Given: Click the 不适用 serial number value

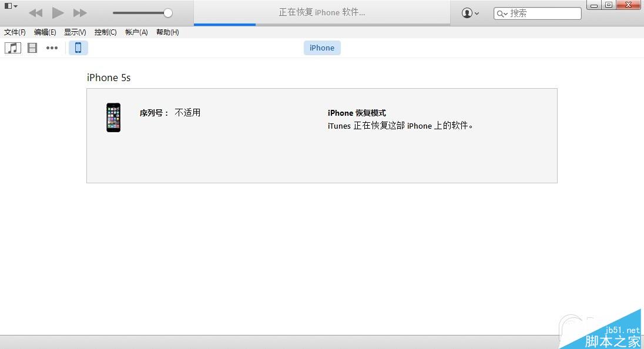Looking at the screenshot, I should pyautogui.click(x=187, y=112).
